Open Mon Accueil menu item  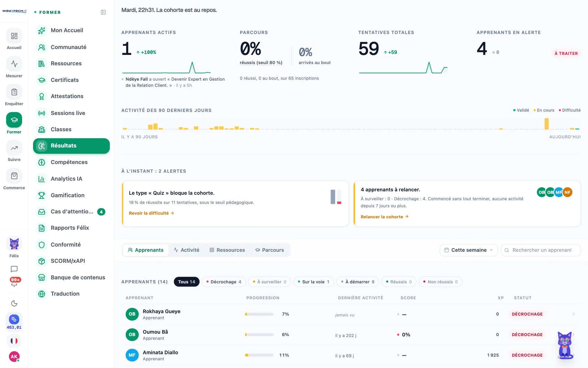point(71,30)
